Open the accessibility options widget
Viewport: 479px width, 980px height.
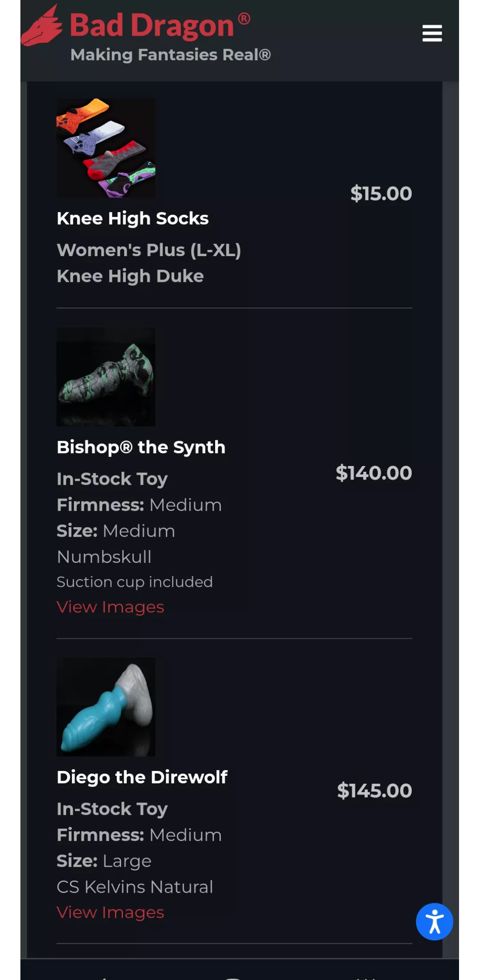[x=434, y=921]
